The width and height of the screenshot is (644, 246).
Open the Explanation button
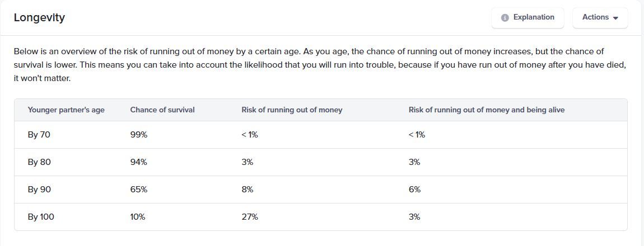(x=528, y=18)
